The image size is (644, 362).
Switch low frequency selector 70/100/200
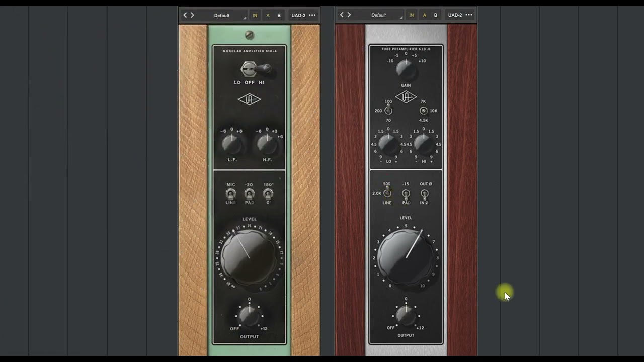388,110
